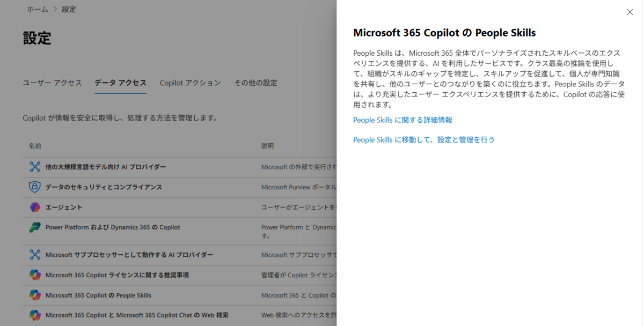Viewport: 644px width, 326px height.
Task: Open the People Skills に関する詳細情報 link
Action: coord(402,120)
